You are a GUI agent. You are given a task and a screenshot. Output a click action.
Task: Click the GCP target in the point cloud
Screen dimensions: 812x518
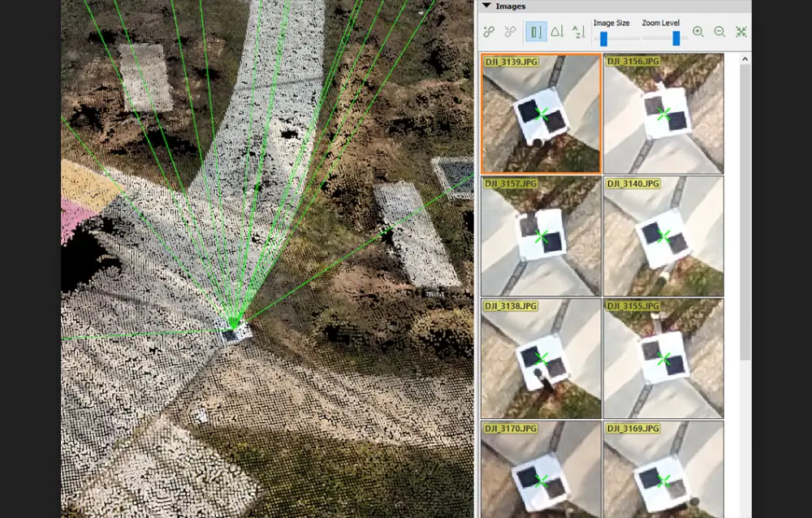coord(235,331)
